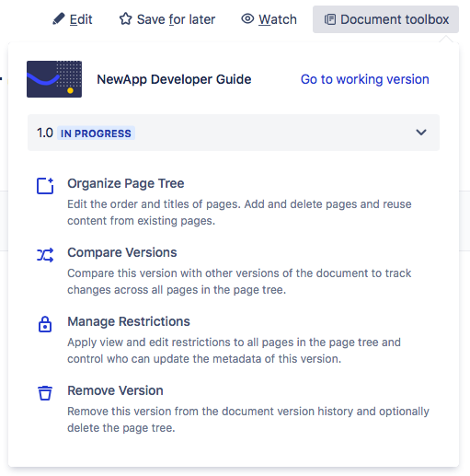The height and width of the screenshot is (476, 470).
Task: Click the Remove Version trash icon
Action: (x=45, y=393)
